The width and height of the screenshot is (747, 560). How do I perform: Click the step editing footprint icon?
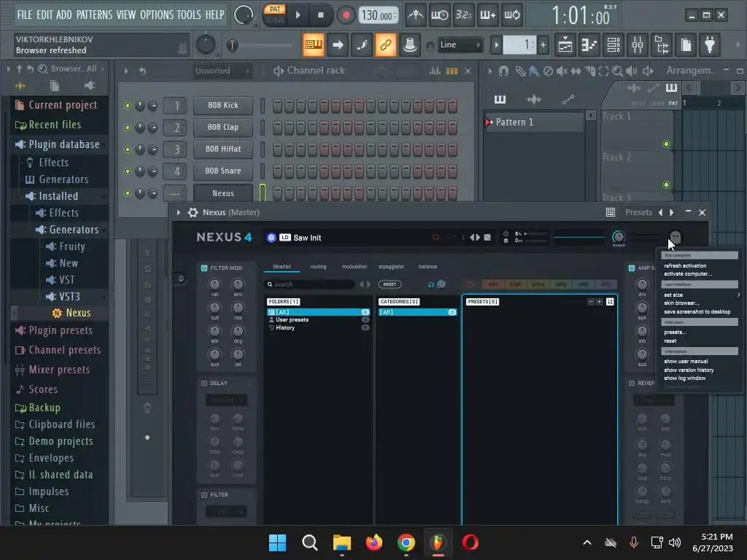click(x=362, y=45)
